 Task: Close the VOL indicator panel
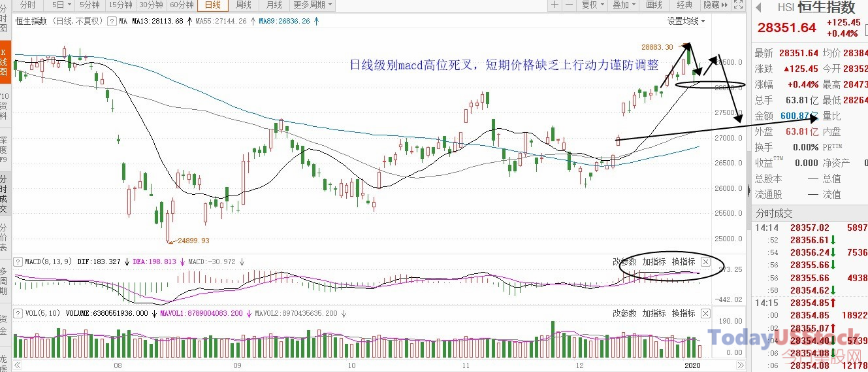coord(705,314)
